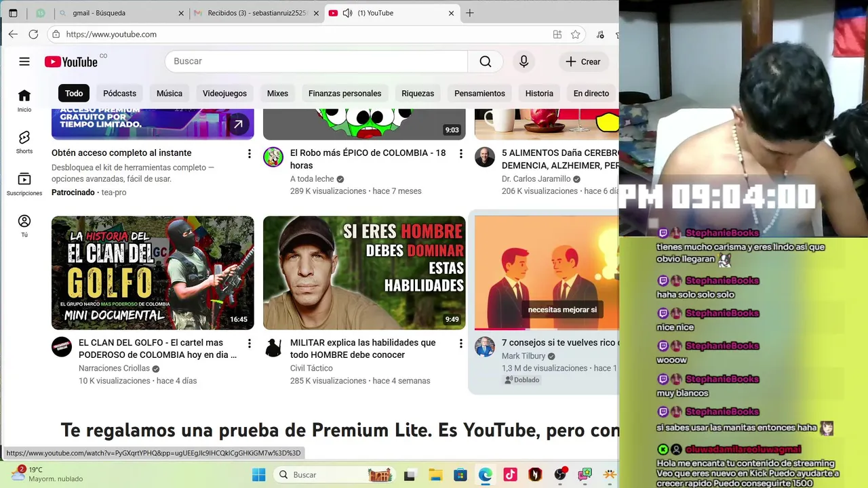This screenshot has width=868, height=488.
Task: Select the Todo filter chip
Action: tap(74, 94)
